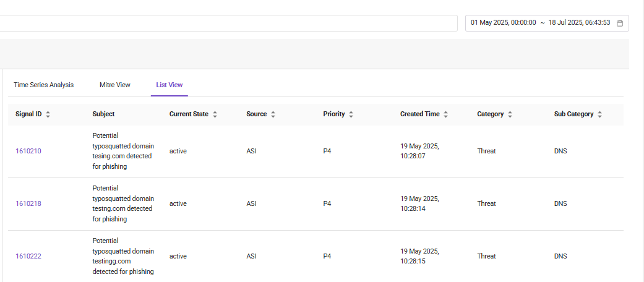This screenshot has height=282, width=644.
Task: Edit the start date 01 May 2025
Action: 503,23
